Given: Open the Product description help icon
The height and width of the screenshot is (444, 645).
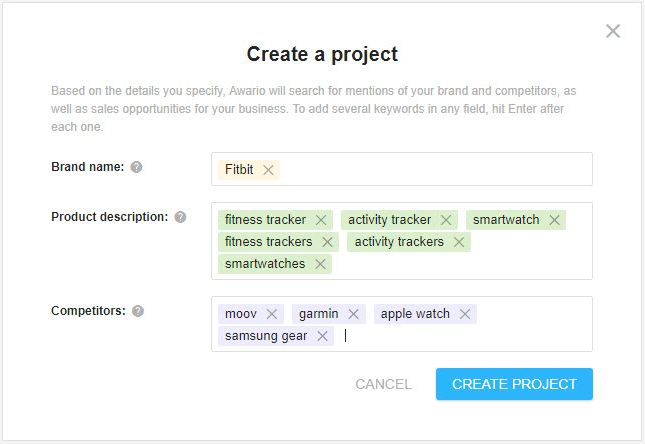Looking at the screenshot, I should (x=180, y=217).
